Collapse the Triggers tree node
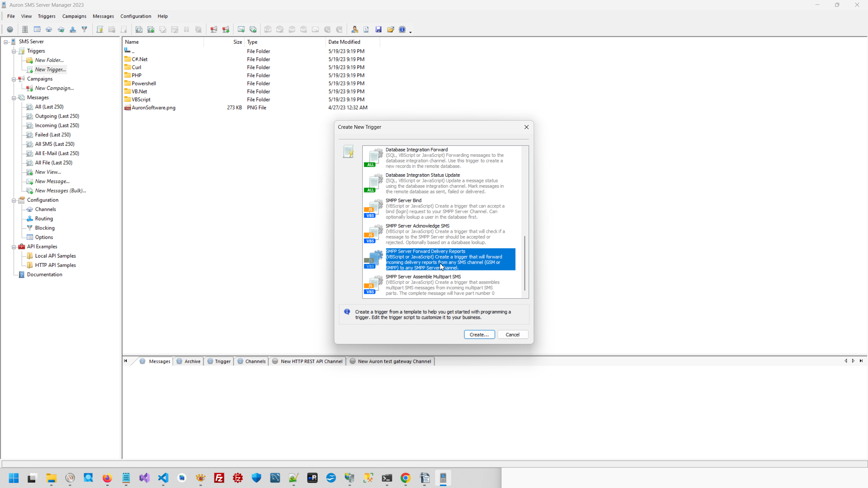The image size is (868, 488). tap(14, 51)
